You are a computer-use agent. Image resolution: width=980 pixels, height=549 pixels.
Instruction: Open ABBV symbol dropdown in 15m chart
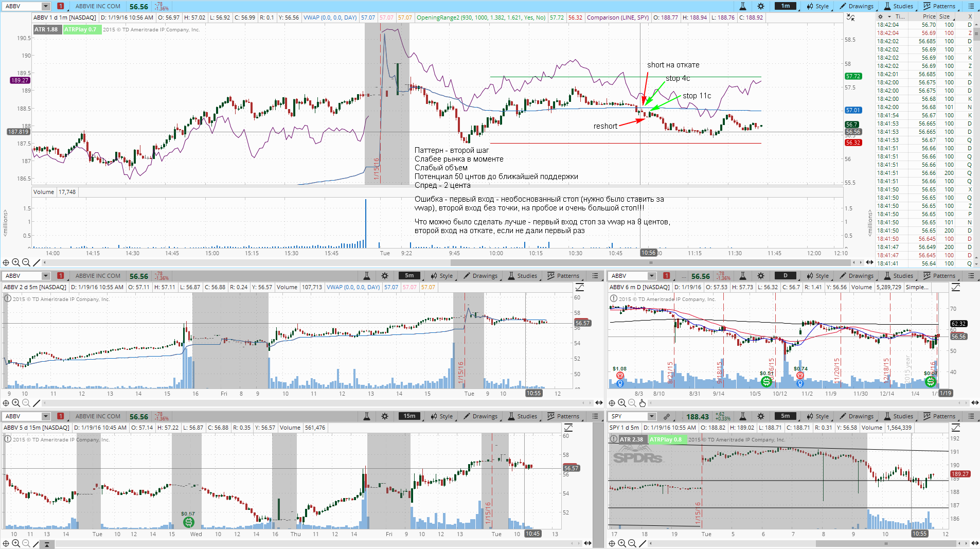(46, 416)
